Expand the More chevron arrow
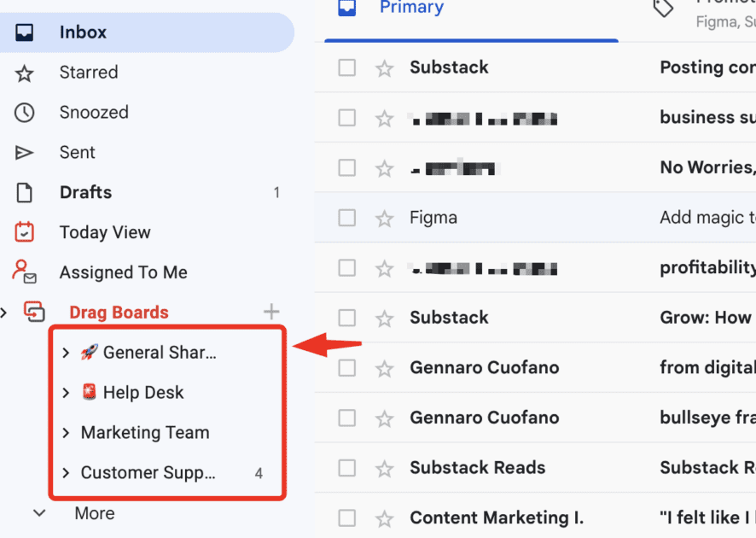The width and height of the screenshot is (756, 538). coord(39,513)
